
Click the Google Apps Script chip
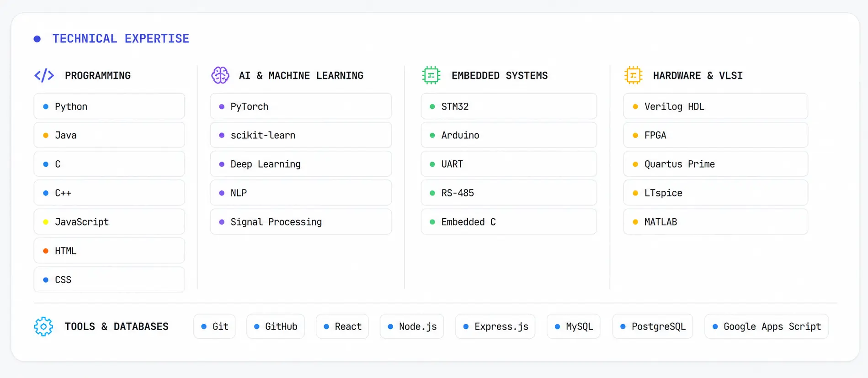click(767, 326)
